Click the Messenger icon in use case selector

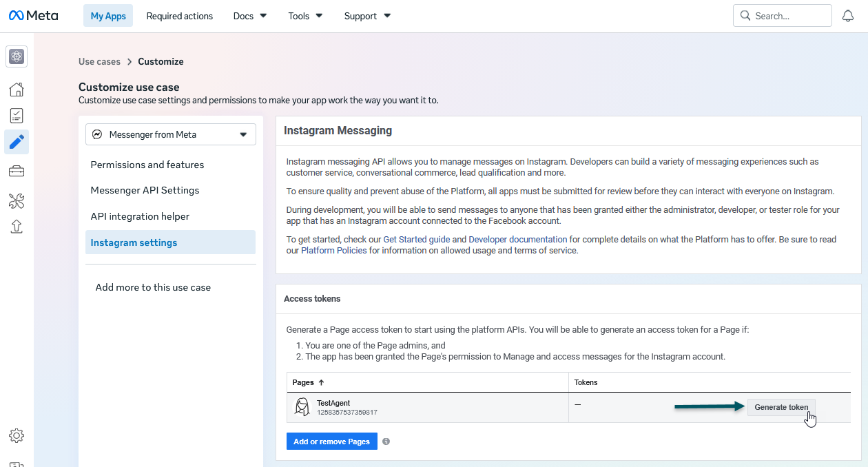point(98,134)
